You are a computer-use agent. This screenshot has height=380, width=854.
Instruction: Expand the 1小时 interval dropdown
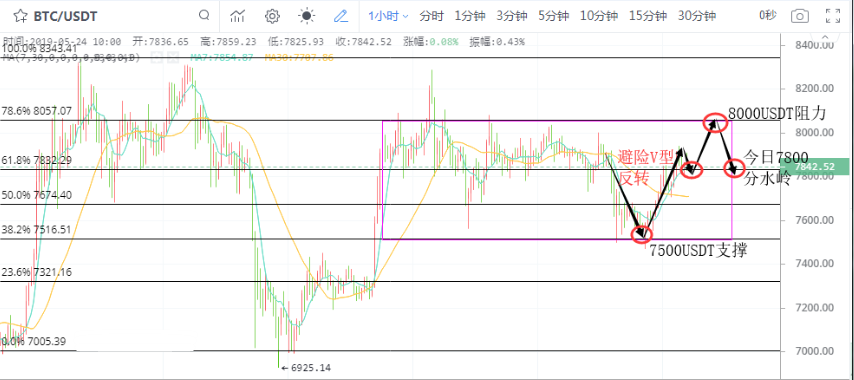[x=388, y=16]
